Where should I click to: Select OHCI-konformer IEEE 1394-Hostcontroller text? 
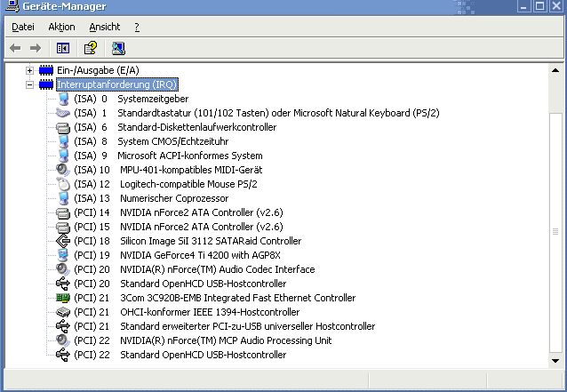(210, 312)
